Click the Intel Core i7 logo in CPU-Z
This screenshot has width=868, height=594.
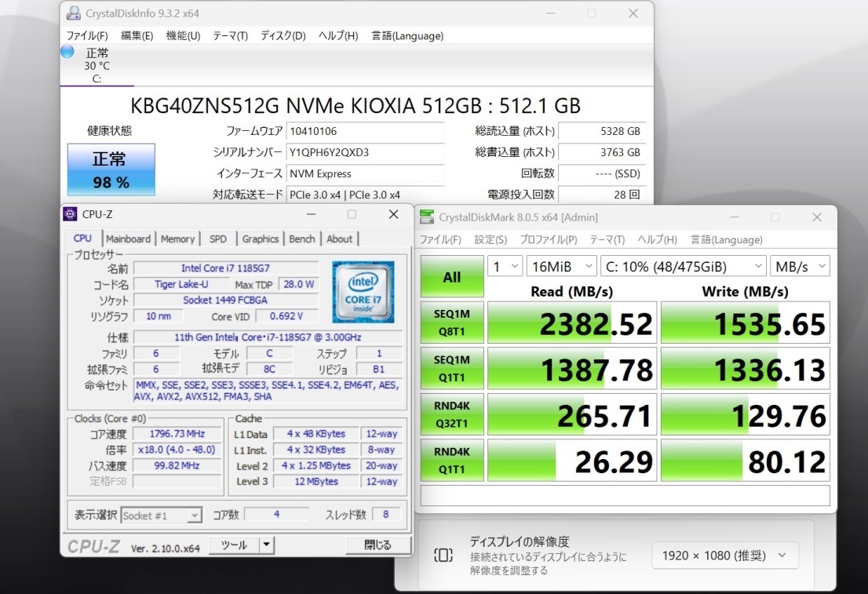point(363,292)
